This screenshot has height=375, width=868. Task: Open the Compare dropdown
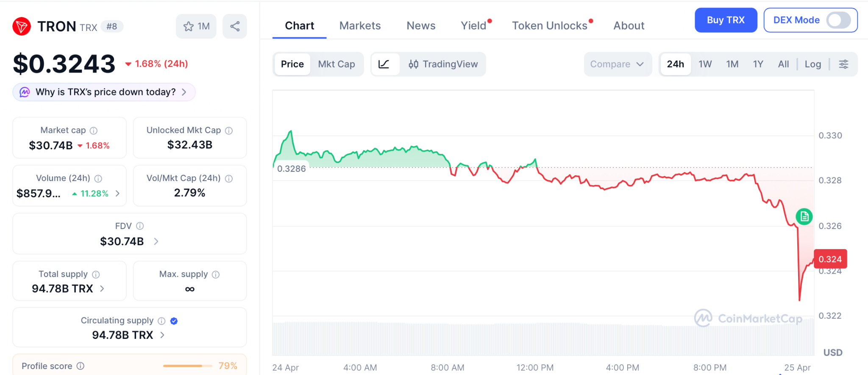(x=617, y=64)
